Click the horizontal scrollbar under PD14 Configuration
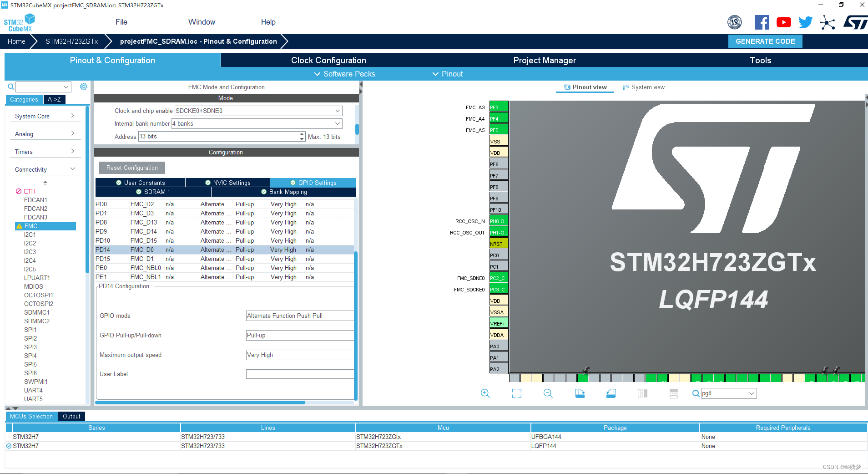Viewport: 868px width, 474px height. point(200,403)
